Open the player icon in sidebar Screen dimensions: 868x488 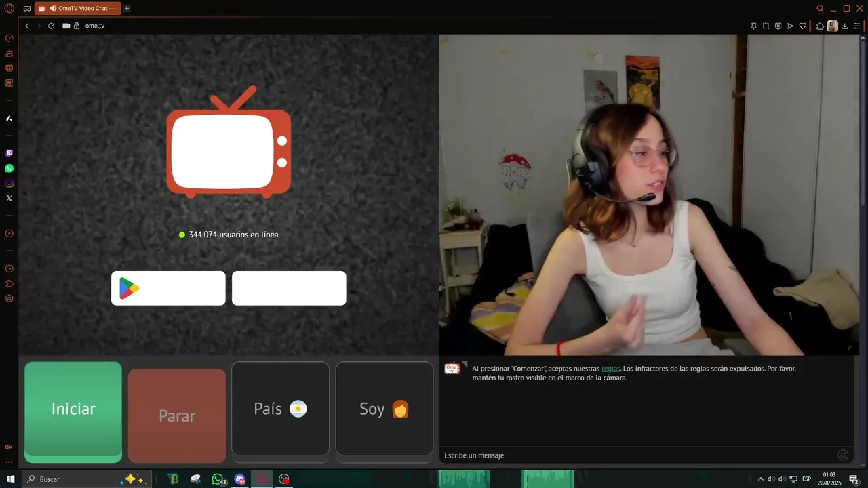(9, 233)
